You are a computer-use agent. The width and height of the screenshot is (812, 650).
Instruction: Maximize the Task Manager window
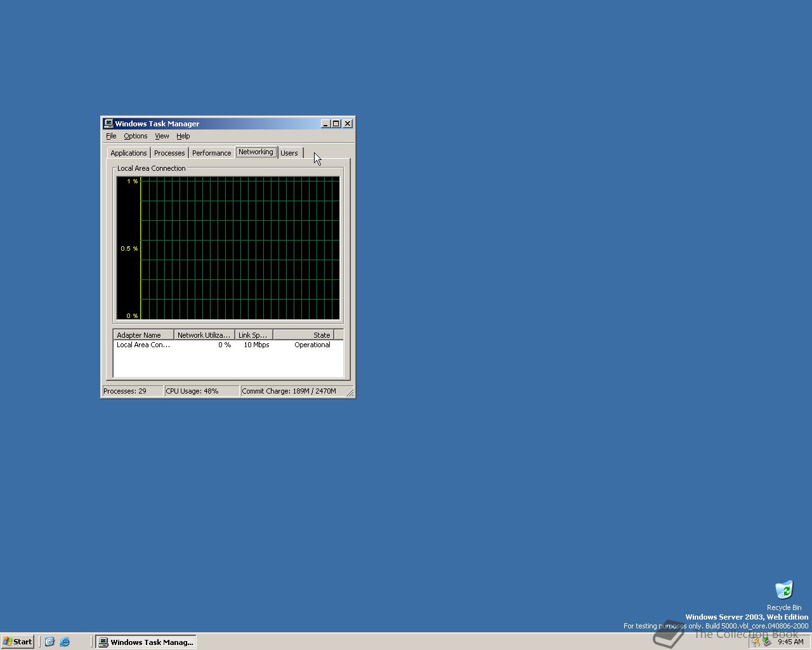tap(336, 124)
